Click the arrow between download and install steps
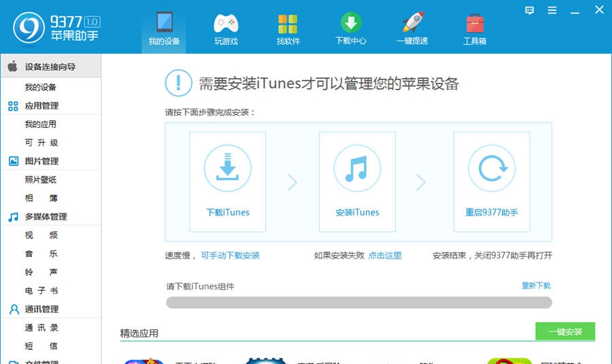The width and height of the screenshot is (612, 364). pyautogui.click(x=292, y=182)
